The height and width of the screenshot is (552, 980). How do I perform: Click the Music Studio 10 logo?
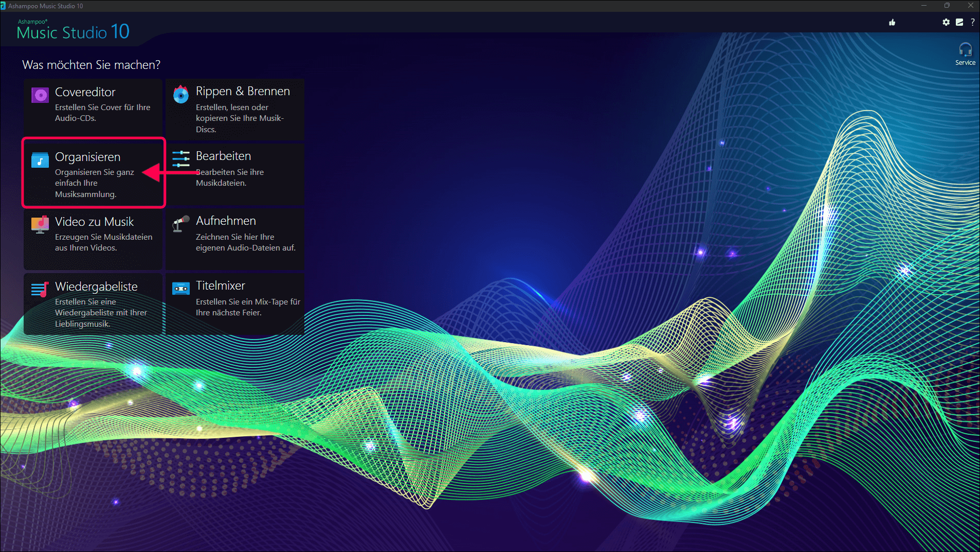[73, 30]
